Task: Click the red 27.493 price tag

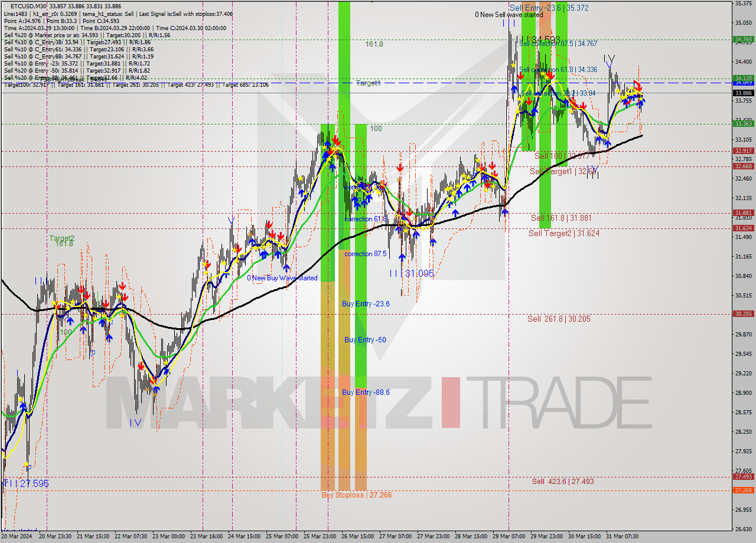Action: pos(743,476)
